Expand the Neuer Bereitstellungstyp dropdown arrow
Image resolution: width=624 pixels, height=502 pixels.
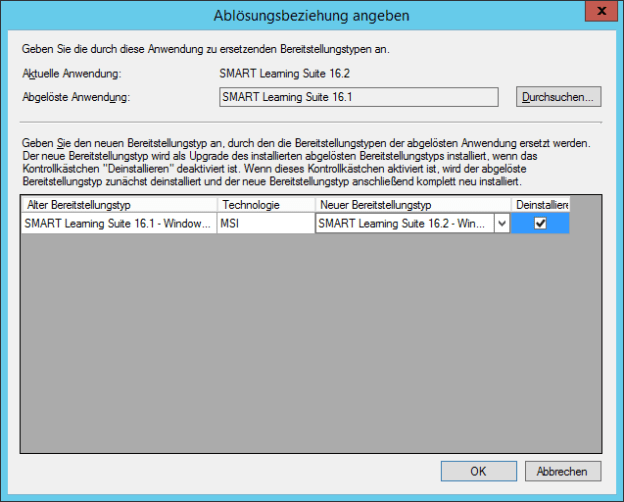[x=501, y=225]
